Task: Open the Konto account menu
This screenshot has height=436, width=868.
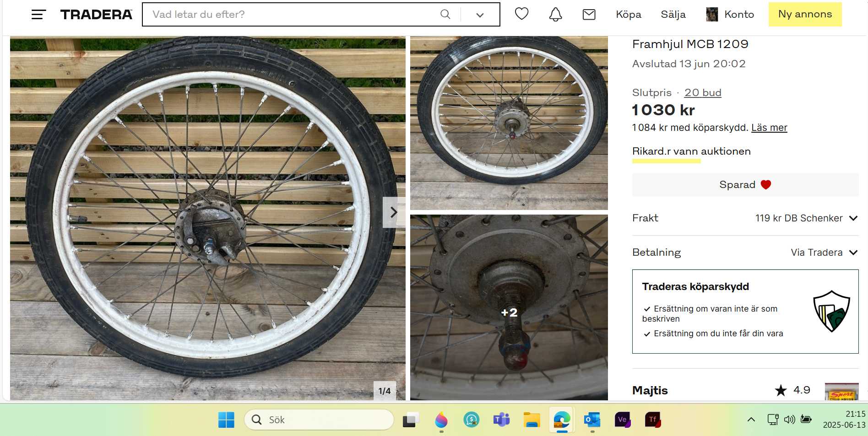Action: [x=731, y=15]
